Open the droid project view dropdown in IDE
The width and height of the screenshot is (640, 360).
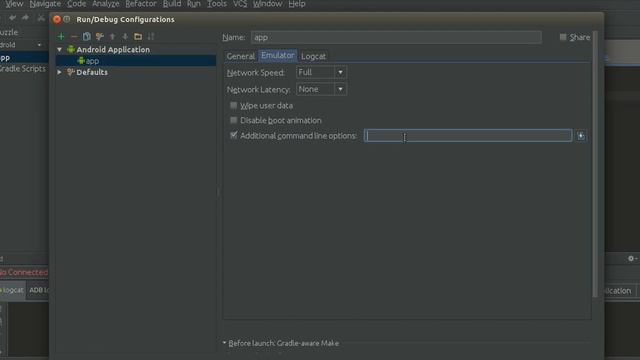(40, 45)
